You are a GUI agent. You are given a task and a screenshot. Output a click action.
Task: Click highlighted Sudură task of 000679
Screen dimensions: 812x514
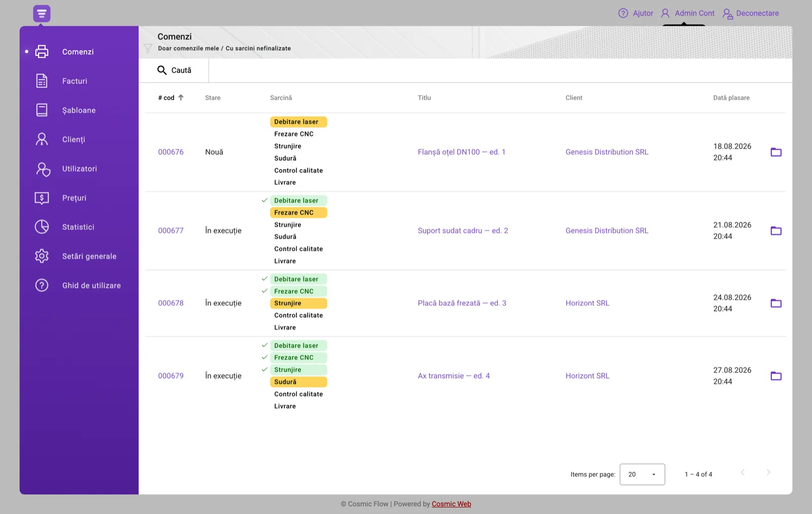point(298,382)
